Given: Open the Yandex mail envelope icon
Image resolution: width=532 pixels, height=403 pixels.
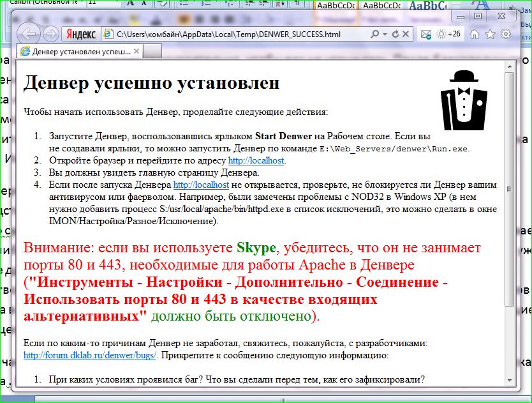Looking at the screenshot, I should tap(426, 34).
